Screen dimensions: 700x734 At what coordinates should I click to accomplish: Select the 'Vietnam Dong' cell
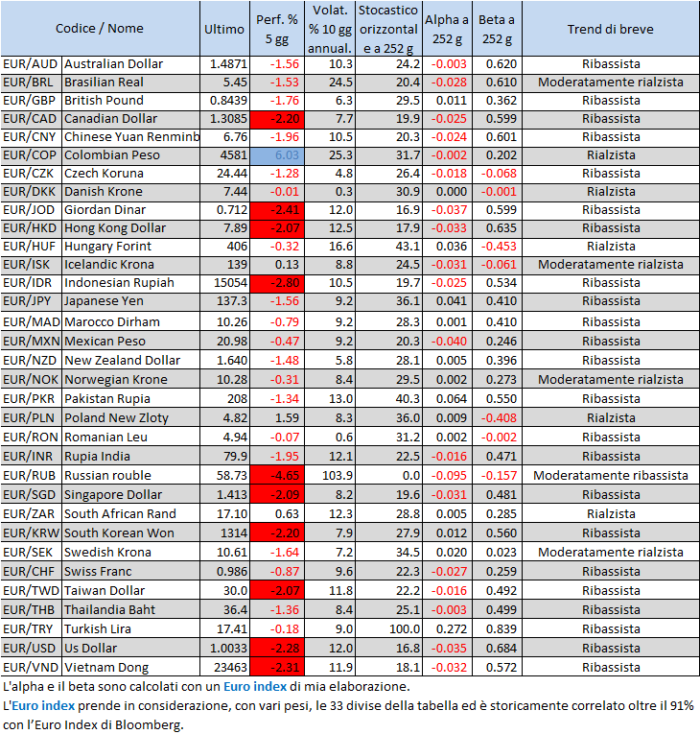point(131,668)
